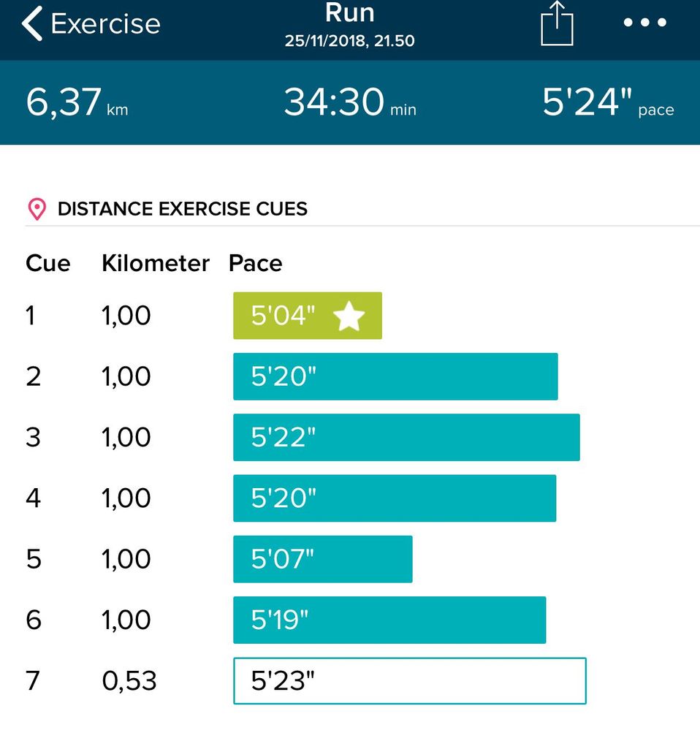Select the Distance Exercise Cues heading

[183, 209]
